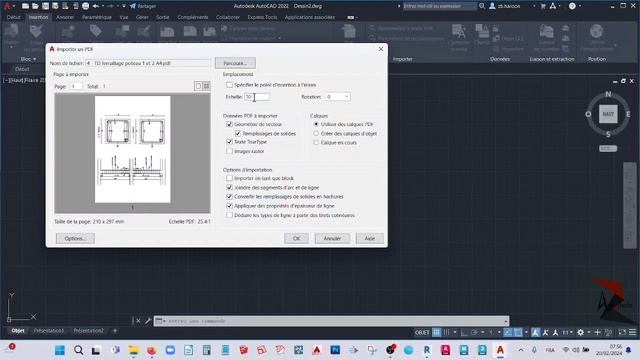Click the status bar customization menu icon
This screenshot has height=360, width=640.
pyautogui.click(x=632, y=332)
